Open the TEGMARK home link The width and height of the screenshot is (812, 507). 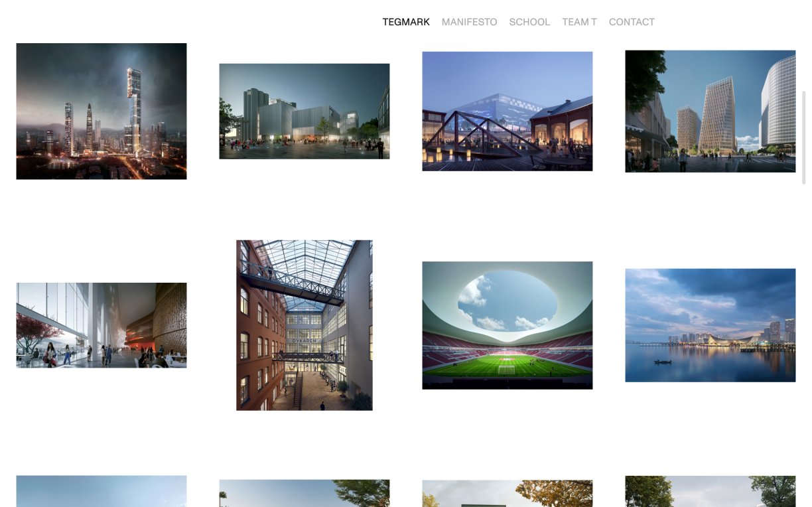[406, 22]
